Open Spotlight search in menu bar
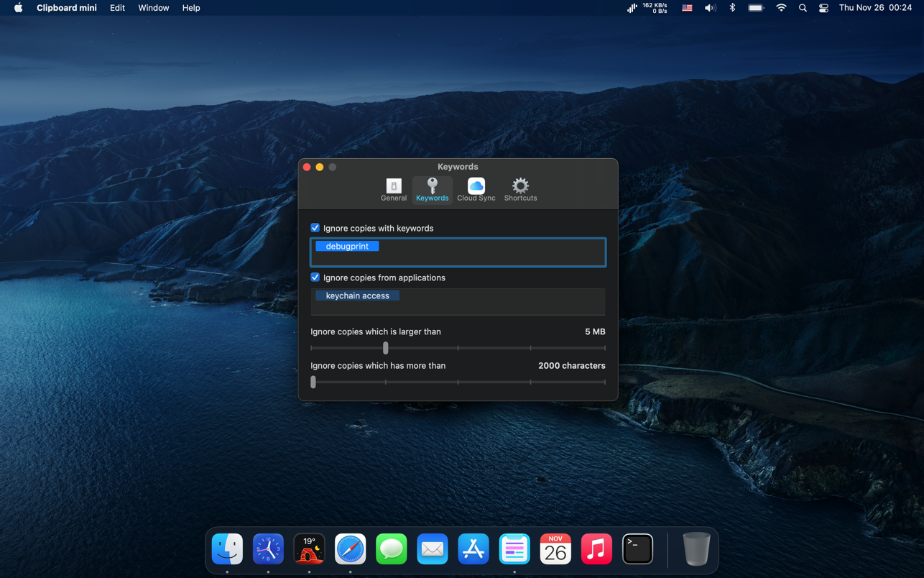Image resolution: width=924 pixels, height=578 pixels. 803,8
